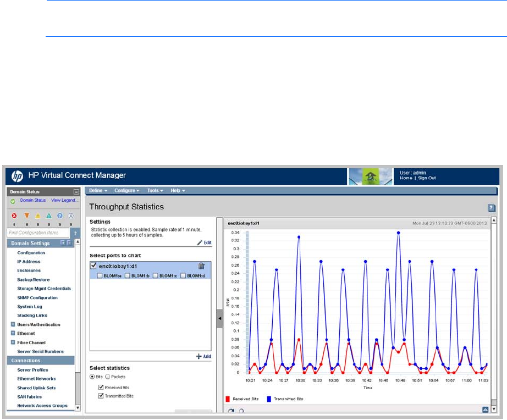Click the Find Configuration Items search field
This screenshot has height=420, width=507.
pyautogui.click(x=38, y=233)
